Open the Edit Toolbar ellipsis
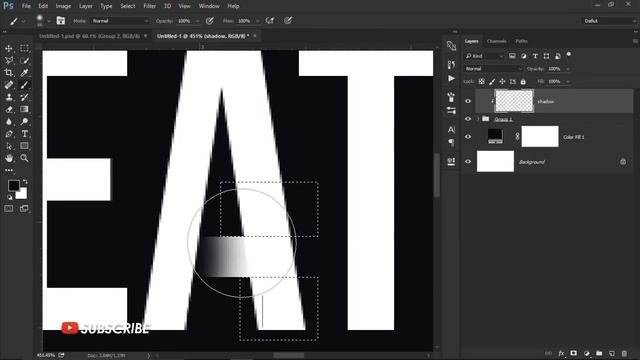 9,170
